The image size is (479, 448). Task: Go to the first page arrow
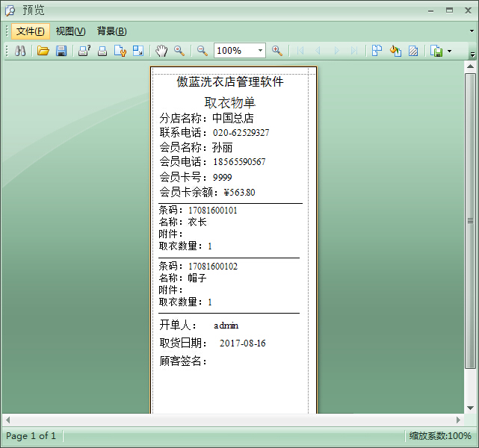300,51
